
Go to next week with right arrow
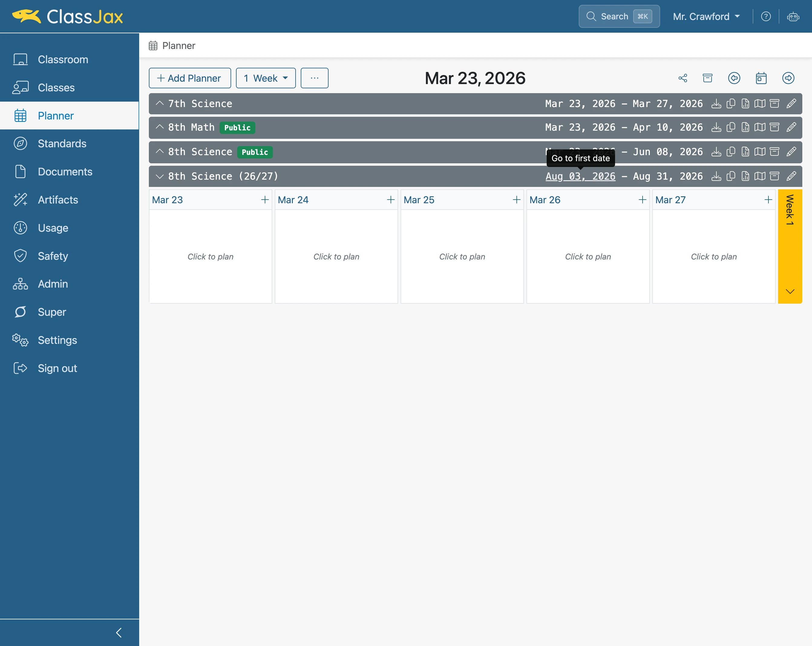[788, 78]
